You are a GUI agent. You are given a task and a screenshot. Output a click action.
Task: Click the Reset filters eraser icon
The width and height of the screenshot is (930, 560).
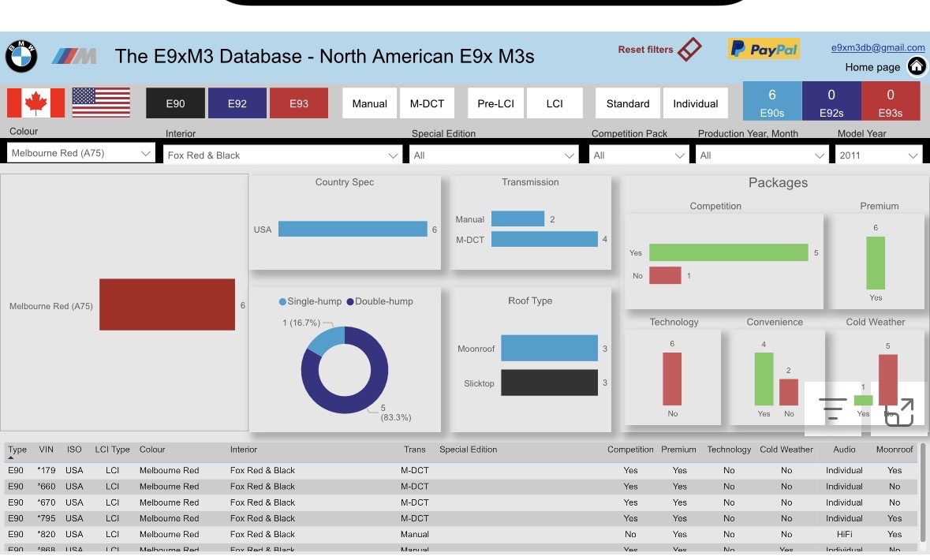click(689, 49)
